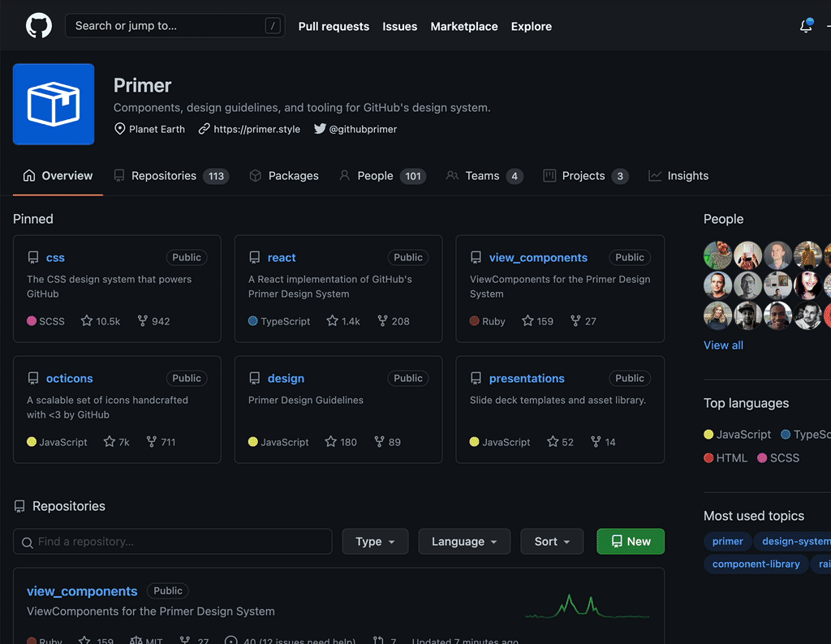Select the primer topic tag
The width and height of the screenshot is (831, 644).
[x=728, y=541]
